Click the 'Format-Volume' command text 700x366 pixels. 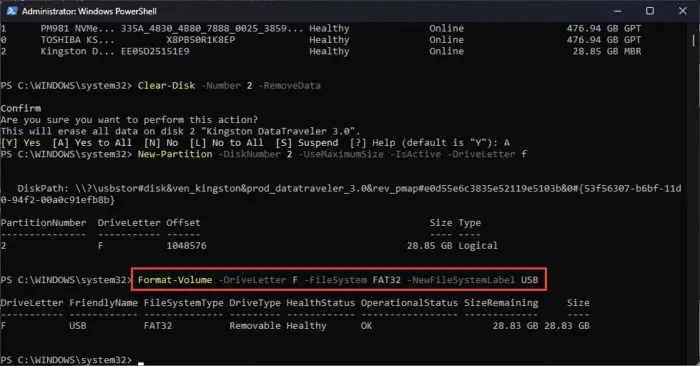pyautogui.click(x=175, y=280)
